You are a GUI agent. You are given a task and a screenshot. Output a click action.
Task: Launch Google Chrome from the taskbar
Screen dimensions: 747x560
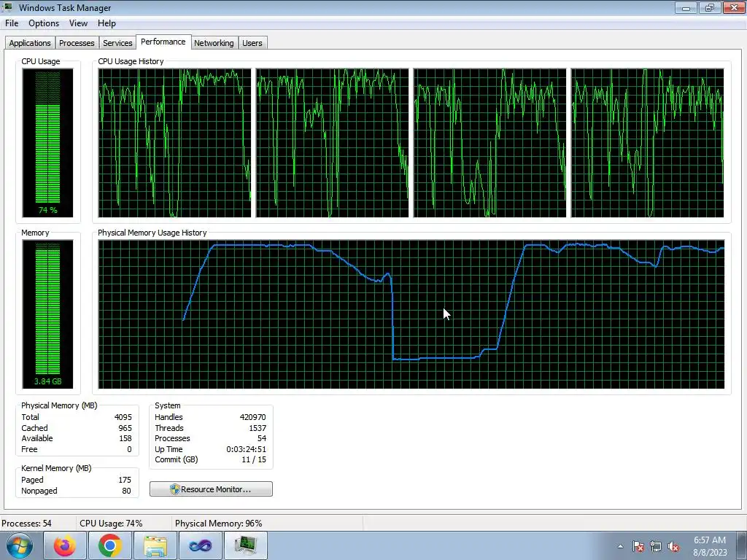tap(110, 545)
